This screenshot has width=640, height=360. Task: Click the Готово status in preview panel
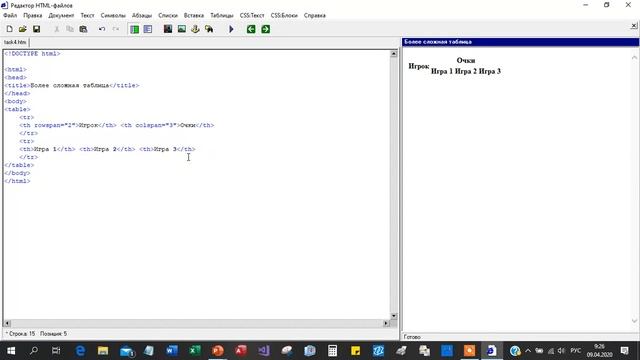pos(412,337)
